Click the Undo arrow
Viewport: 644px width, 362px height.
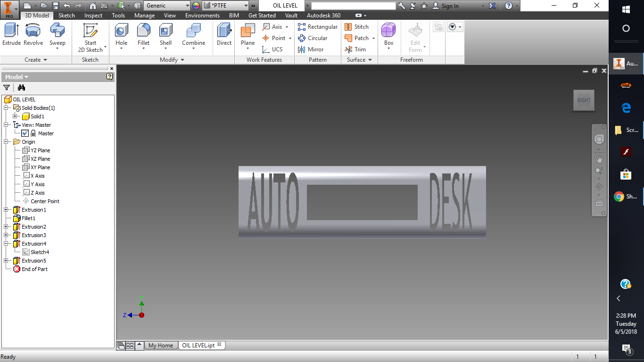click(x=66, y=6)
